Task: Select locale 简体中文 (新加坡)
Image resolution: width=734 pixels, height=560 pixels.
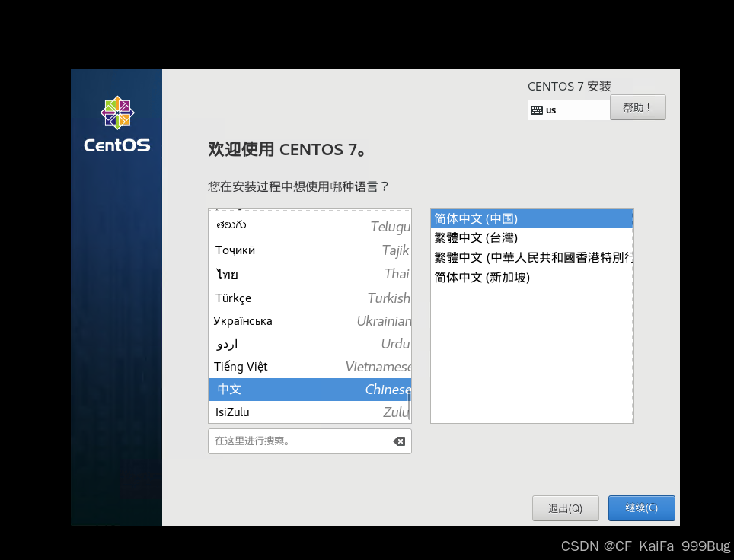Action: coord(531,278)
